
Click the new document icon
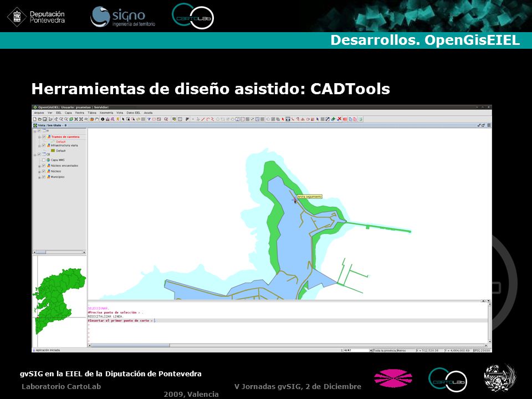34,119
